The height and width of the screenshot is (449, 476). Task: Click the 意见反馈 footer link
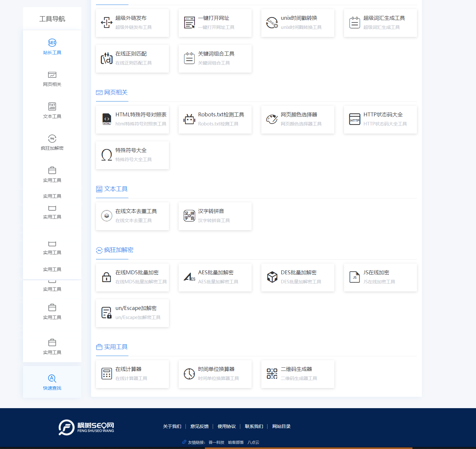coord(199,426)
